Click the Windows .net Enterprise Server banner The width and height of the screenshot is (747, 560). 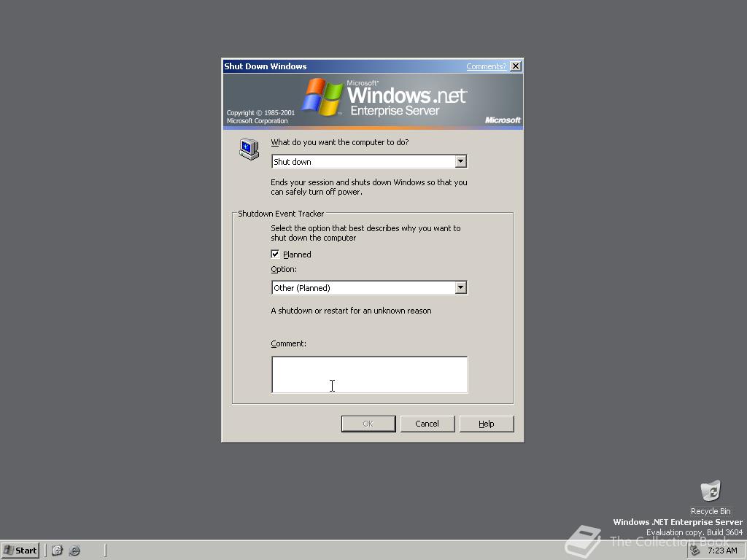point(373,101)
